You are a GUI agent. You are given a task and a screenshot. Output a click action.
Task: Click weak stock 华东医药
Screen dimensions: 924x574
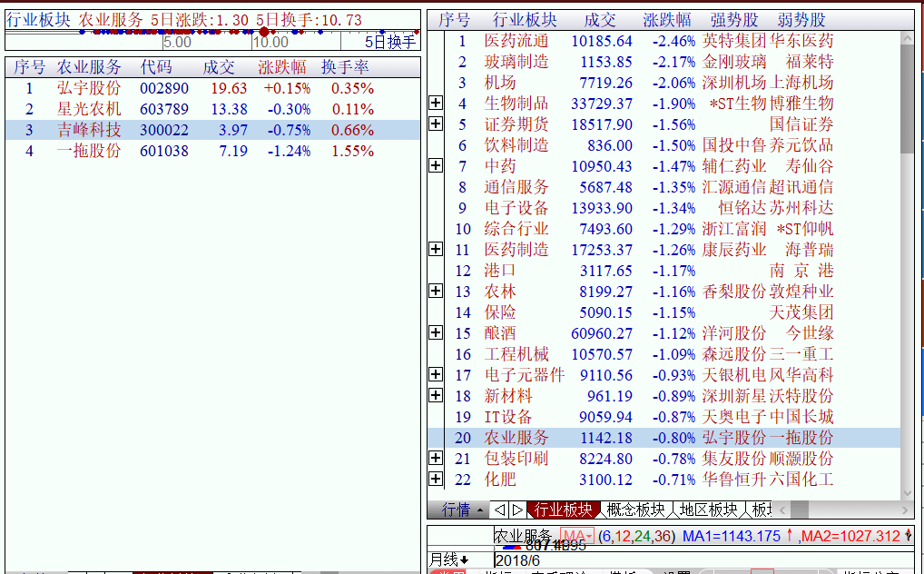coord(801,41)
